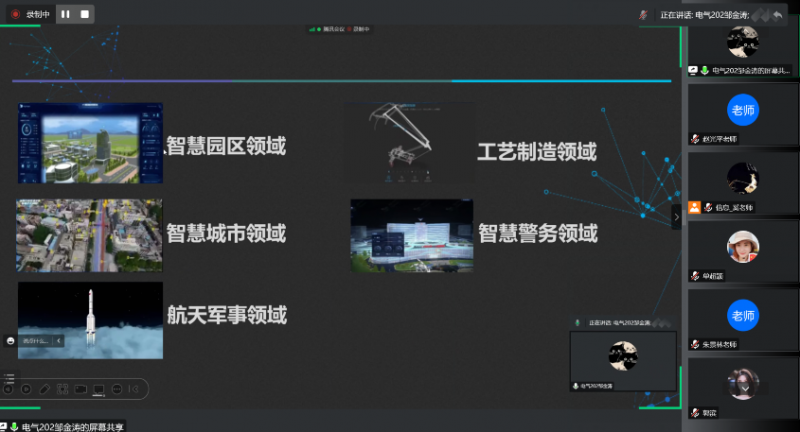Click screen share icon in bottom status bar
The width and height of the screenshot is (800, 432).
[3, 427]
